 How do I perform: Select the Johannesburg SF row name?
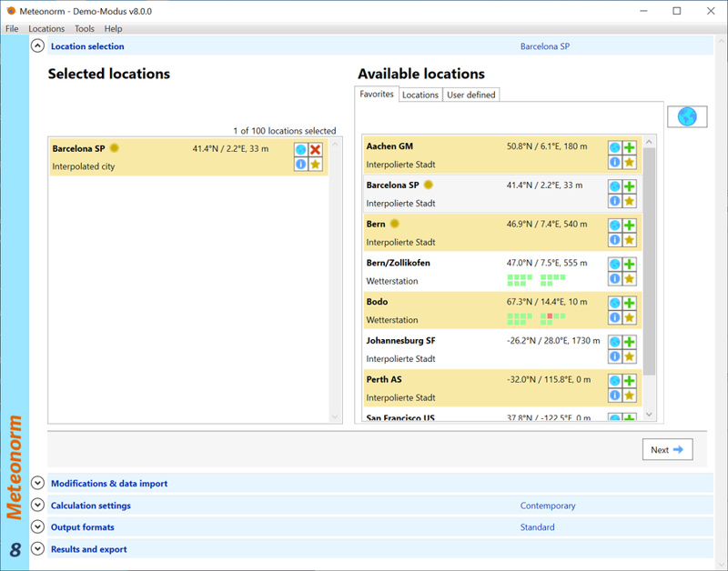click(400, 340)
